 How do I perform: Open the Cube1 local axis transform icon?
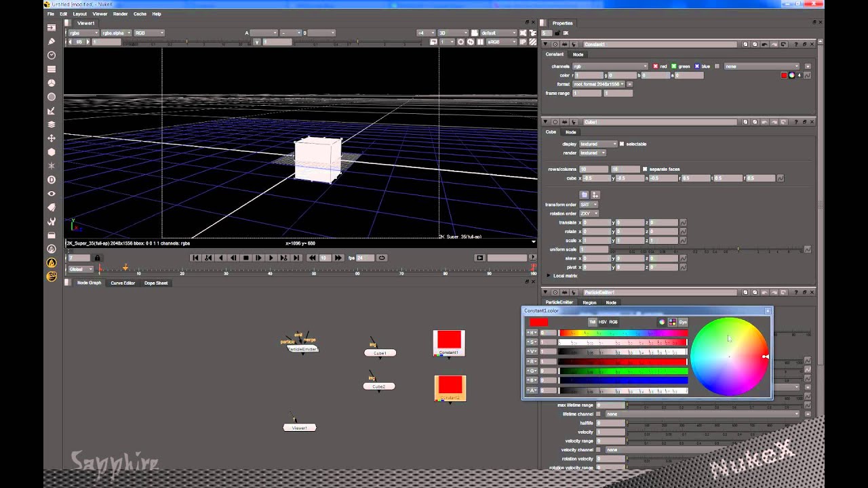pos(595,195)
